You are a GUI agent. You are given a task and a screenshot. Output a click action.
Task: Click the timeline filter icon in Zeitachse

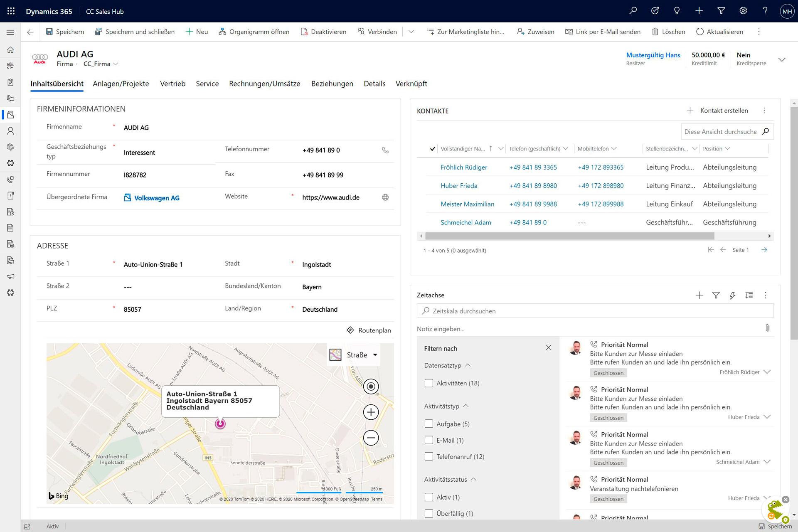716,295
